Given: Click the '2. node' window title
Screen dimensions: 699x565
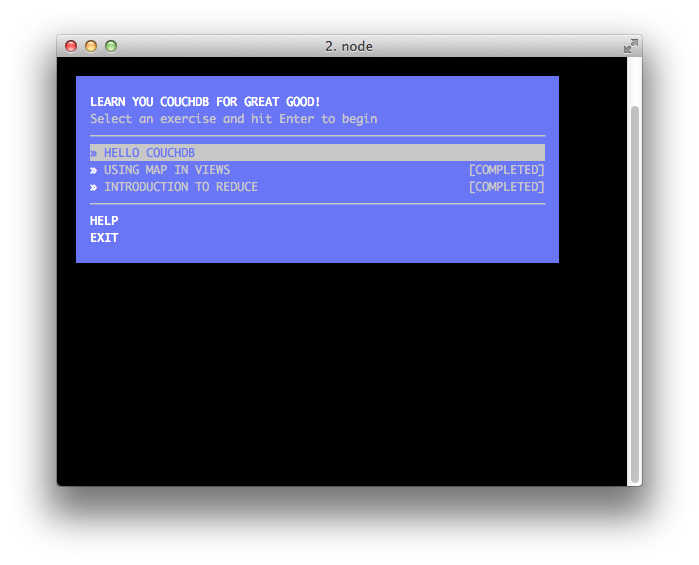Looking at the screenshot, I should (x=349, y=46).
